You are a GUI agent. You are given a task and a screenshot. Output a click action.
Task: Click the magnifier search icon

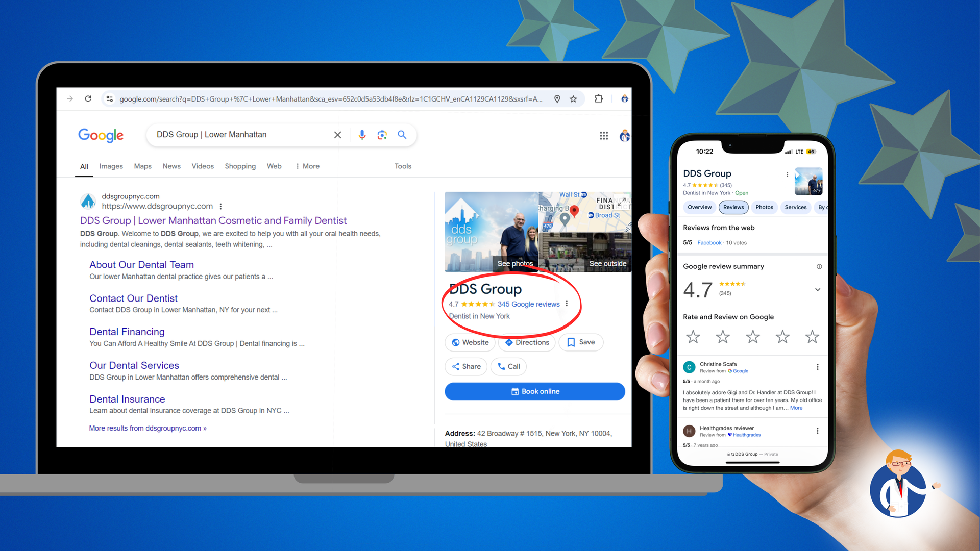[402, 135]
